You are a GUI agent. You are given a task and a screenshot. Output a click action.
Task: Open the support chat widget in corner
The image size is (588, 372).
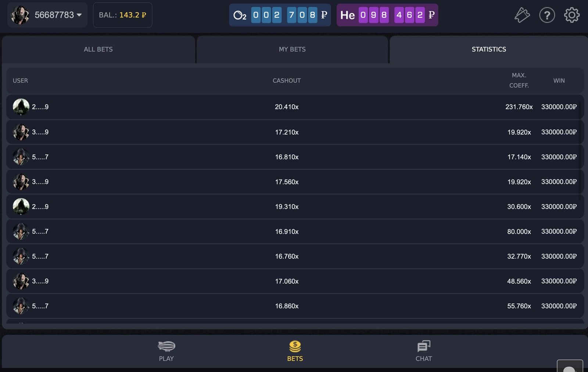click(570, 366)
